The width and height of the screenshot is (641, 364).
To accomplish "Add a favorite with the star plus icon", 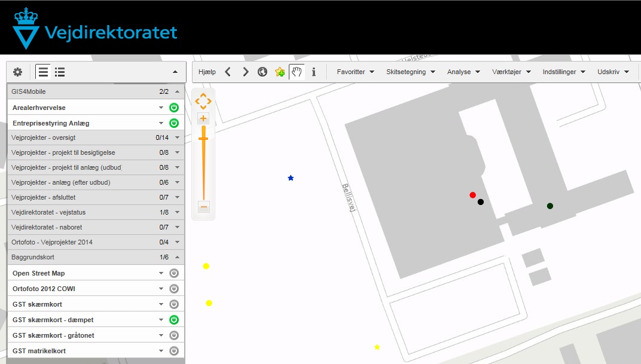I will point(280,72).
